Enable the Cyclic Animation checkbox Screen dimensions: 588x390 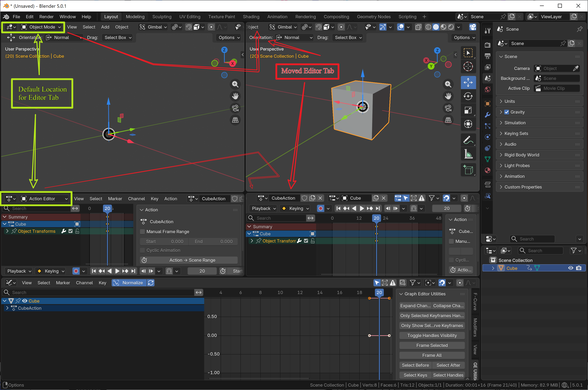point(143,250)
